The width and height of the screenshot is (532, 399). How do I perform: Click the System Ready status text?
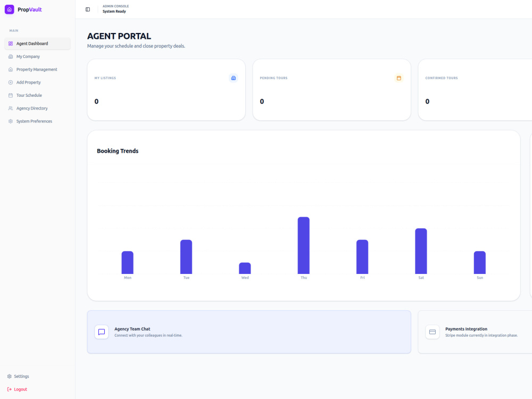coord(114,12)
